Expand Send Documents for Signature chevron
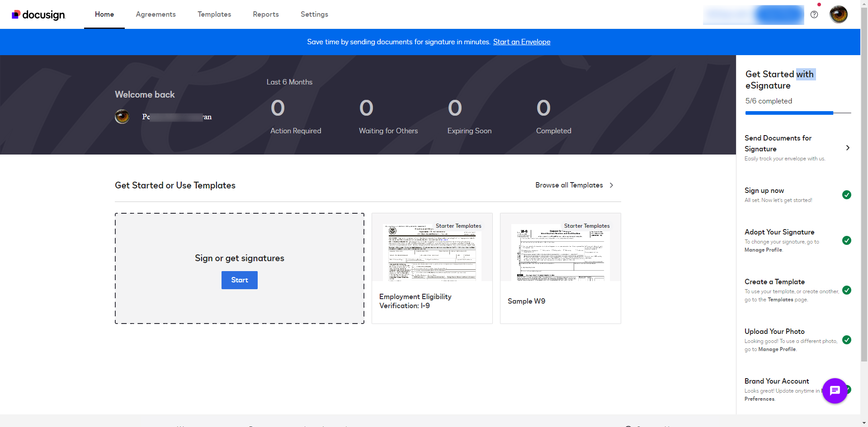The height and width of the screenshot is (427, 868). click(848, 148)
